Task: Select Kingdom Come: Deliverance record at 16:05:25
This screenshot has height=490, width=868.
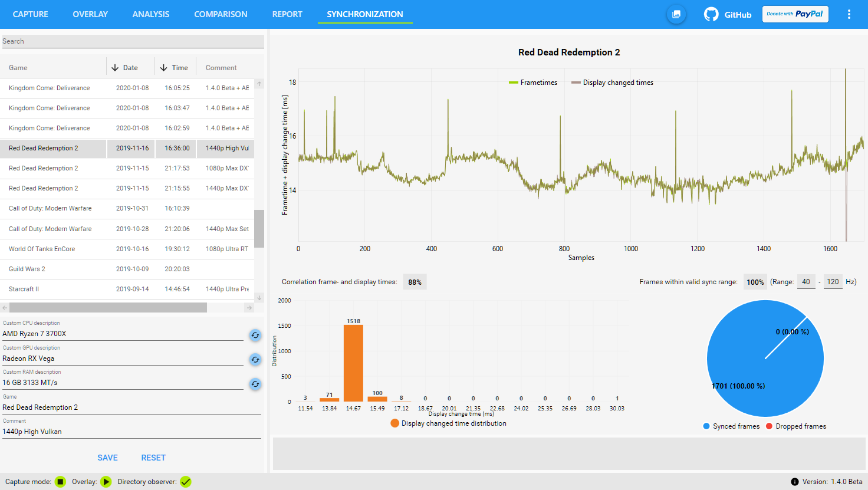Action: (127, 88)
